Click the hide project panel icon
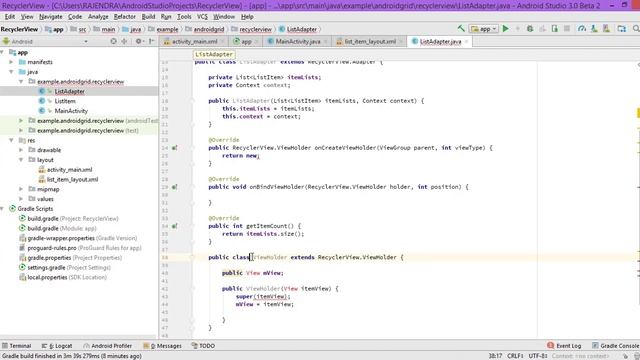This screenshot has height=360, width=640. (x=151, y=41)
